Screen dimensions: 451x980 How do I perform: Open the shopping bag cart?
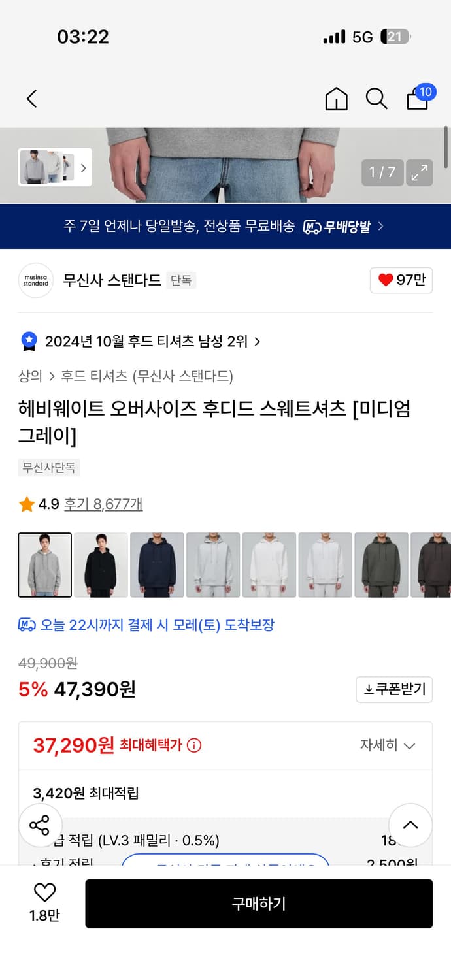[418, 98]
